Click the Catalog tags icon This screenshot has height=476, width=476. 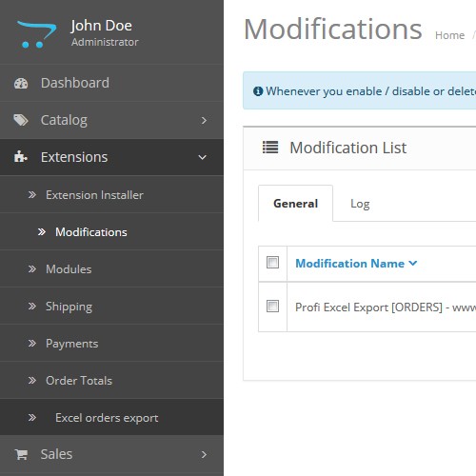pos(21,120)
